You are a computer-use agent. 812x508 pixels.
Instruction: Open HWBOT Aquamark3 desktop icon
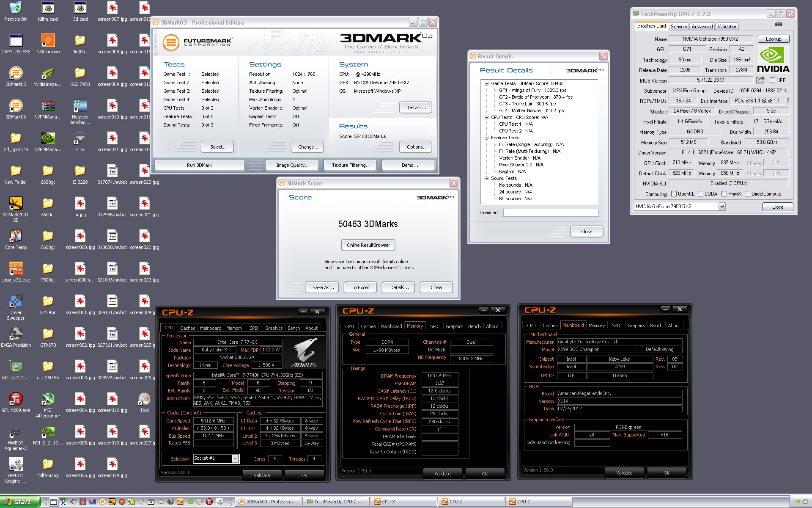pyautogui.click(x=16, y=438)
